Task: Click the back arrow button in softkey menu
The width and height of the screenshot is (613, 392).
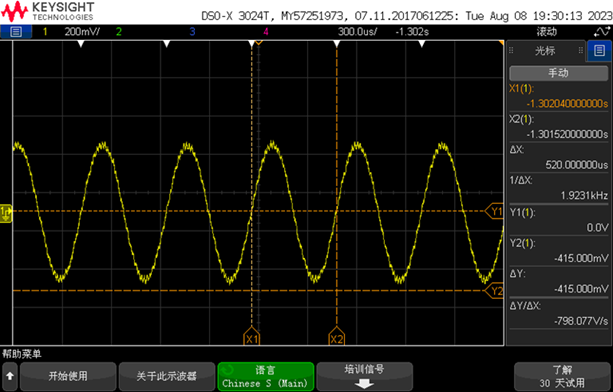Action: coord(10,376)
